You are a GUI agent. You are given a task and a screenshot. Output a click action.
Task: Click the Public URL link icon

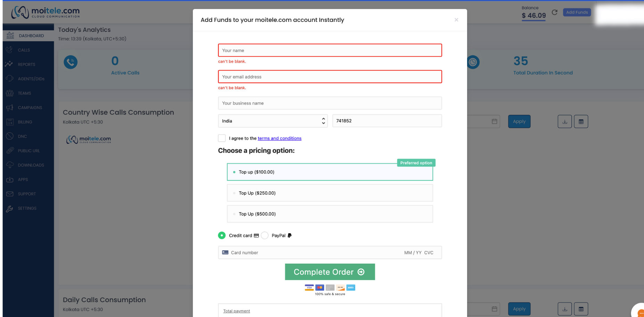[x=9, y=151]
